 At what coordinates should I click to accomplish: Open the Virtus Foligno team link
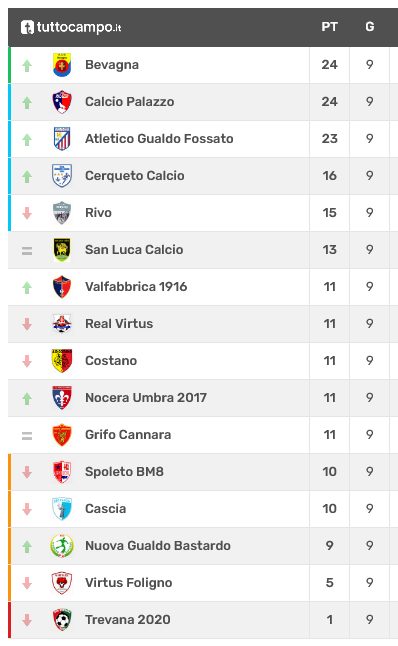tap(129, 583)
